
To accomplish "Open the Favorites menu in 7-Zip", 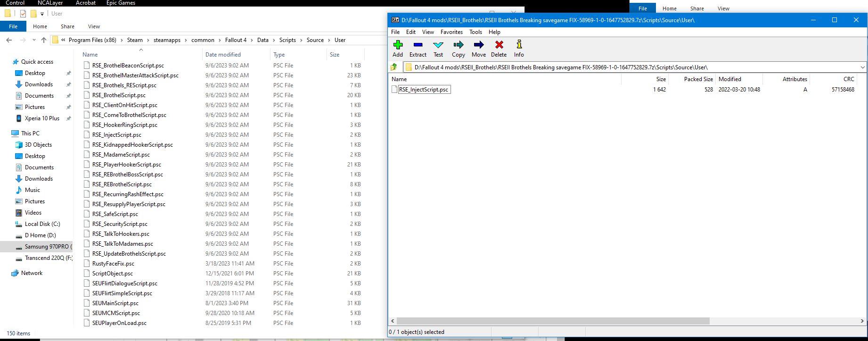I will point(451,32).
